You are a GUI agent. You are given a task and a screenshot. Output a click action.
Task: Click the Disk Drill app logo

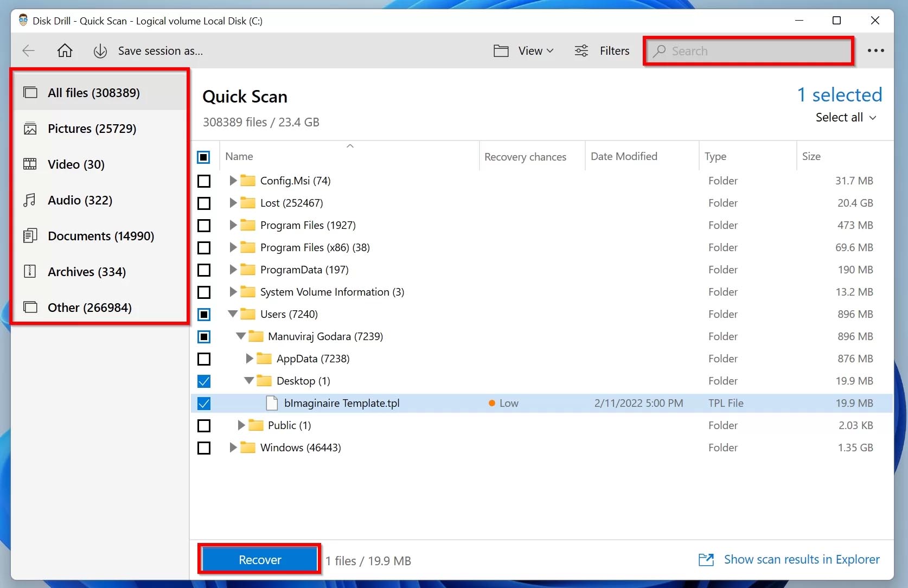click(x=23, y=21)
